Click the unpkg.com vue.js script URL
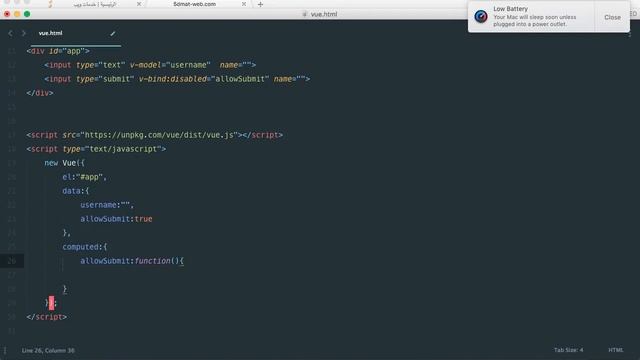640x360 pixels. 159,135
